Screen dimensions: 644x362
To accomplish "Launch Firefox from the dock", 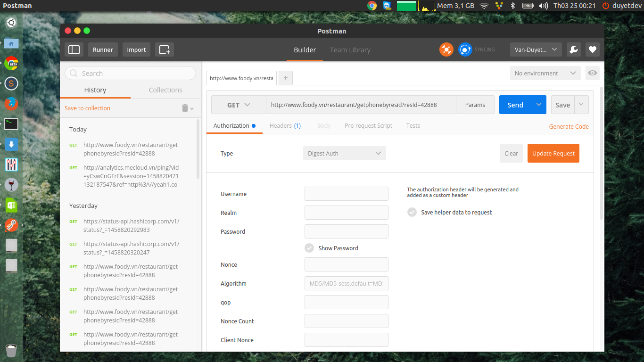I will pyautogui.click(x=11, y=104).
